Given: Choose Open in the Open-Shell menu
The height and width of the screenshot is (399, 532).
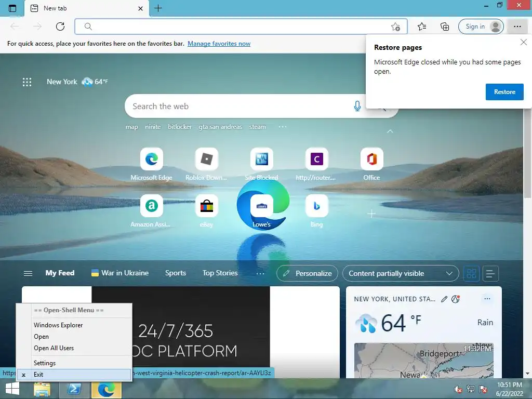Looking at the screenshot, I should pyautogui.click(x=74, y=337).
